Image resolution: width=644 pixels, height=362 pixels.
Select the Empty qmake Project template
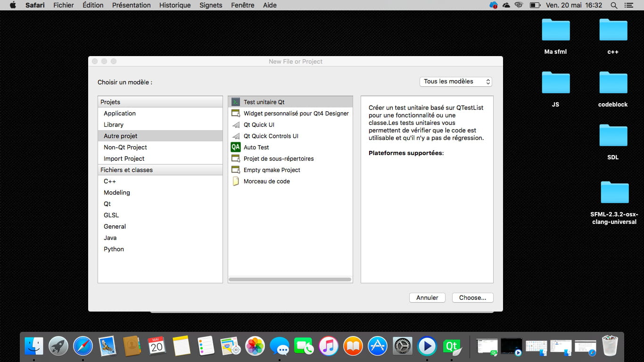click(290, 170)
